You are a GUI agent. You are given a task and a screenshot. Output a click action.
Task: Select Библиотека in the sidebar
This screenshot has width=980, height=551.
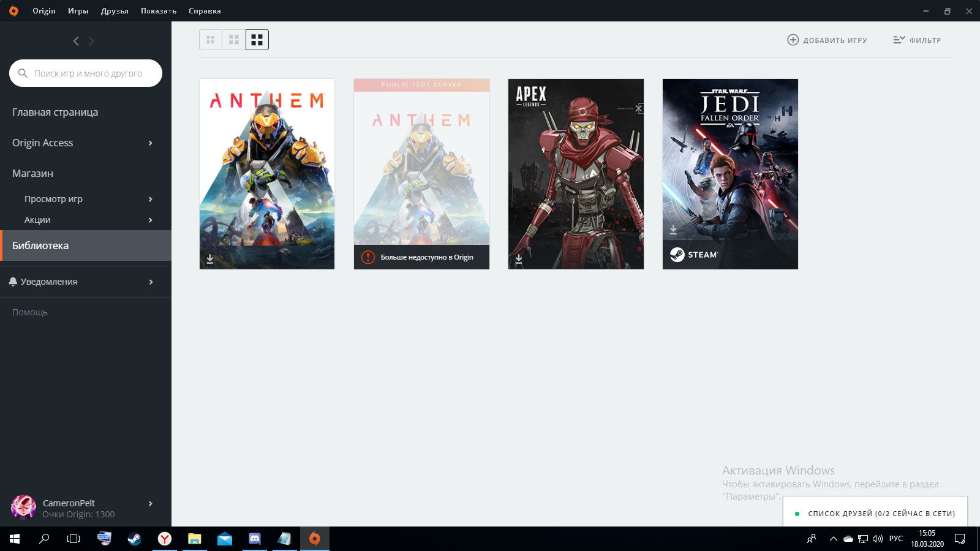point(86,246)
